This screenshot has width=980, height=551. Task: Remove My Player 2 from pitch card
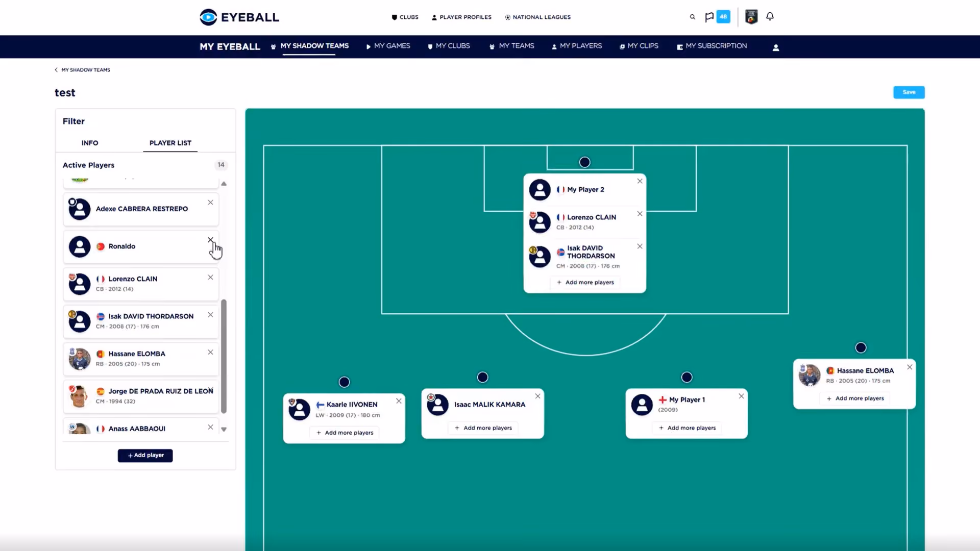pos(640,181)
